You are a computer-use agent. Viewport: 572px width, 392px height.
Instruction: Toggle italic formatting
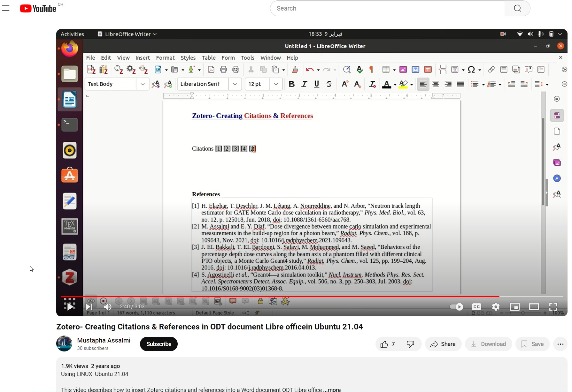click(304, 84)
